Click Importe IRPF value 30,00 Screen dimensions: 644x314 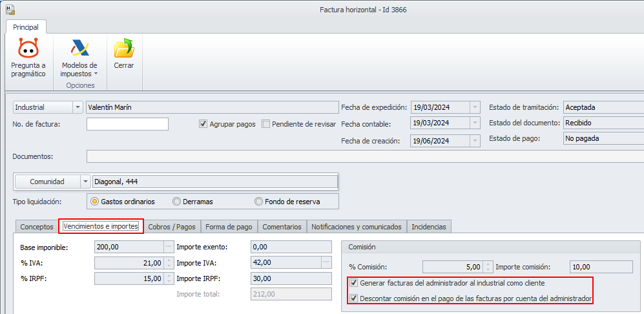291,278
